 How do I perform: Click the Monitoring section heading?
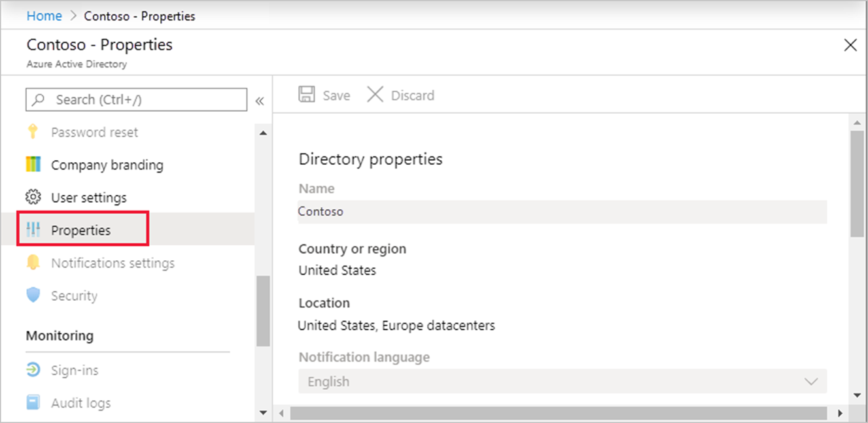(60, 335)
